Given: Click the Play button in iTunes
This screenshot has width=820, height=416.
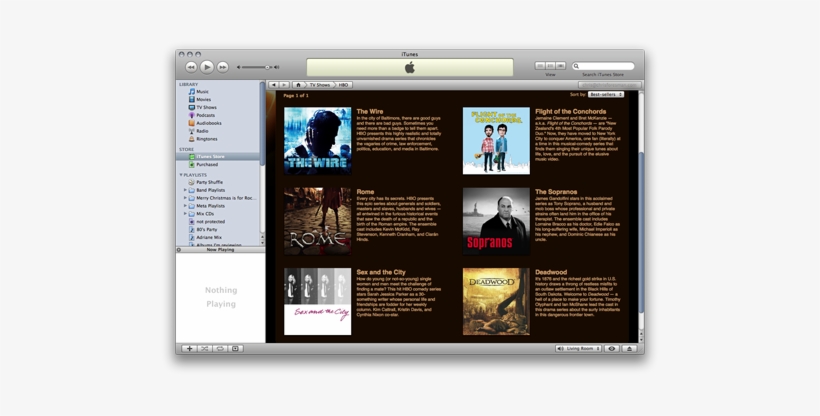Looking at the screenshot, I should point(207,67).
